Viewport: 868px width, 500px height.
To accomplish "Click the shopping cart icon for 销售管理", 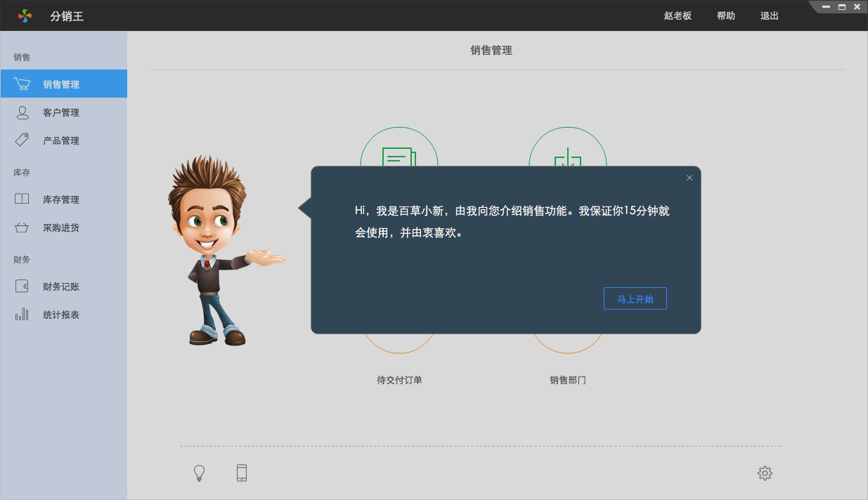I will coord(22,84).
